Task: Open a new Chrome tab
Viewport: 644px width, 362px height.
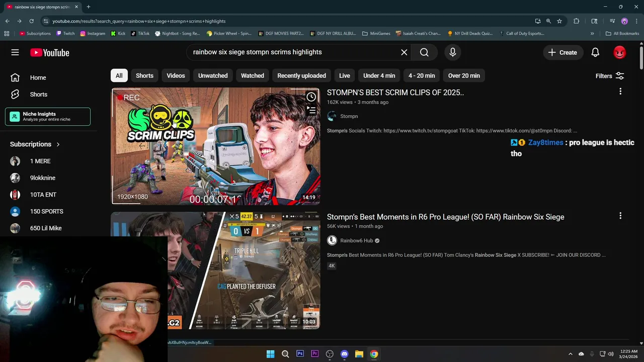Action: (x=88, y=7)
